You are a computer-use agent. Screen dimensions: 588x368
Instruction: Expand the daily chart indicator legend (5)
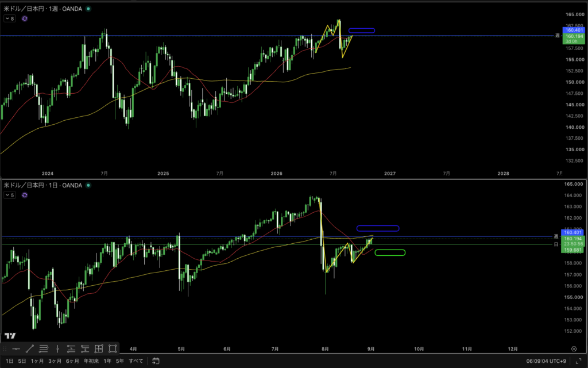click(x=10, y=195)
